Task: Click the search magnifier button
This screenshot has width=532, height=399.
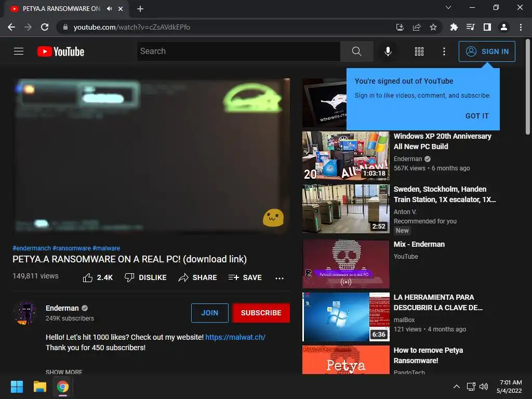Action: click(356, 51)
